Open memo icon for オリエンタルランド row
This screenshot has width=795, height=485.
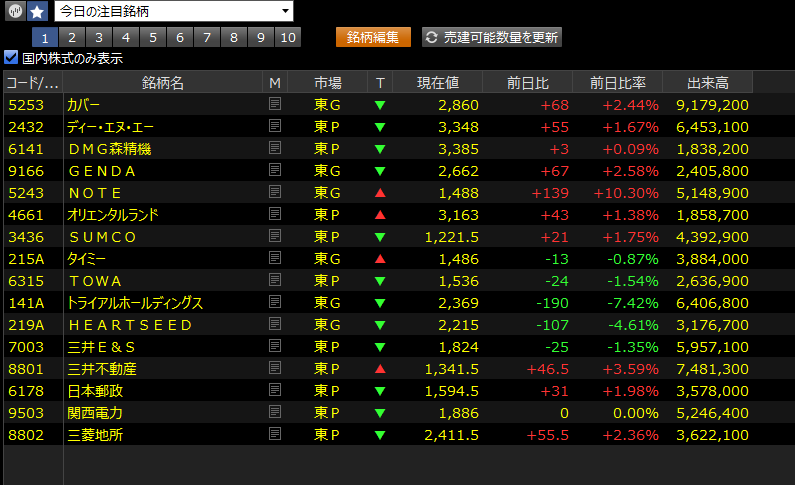click(x=275, y=214)
